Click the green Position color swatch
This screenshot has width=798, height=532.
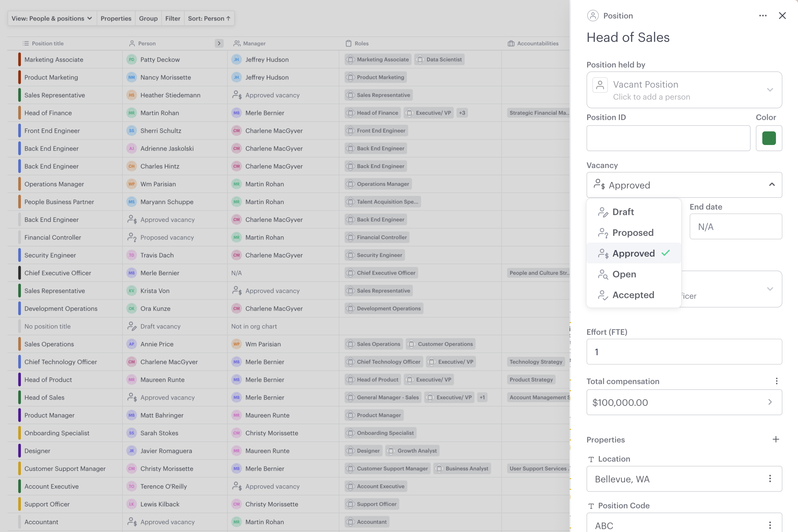pos(769,138)
